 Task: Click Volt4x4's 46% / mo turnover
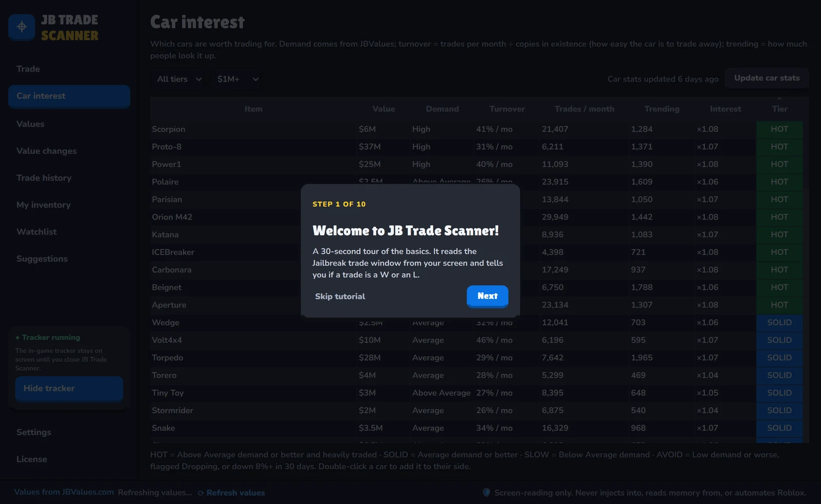point(494,340)
